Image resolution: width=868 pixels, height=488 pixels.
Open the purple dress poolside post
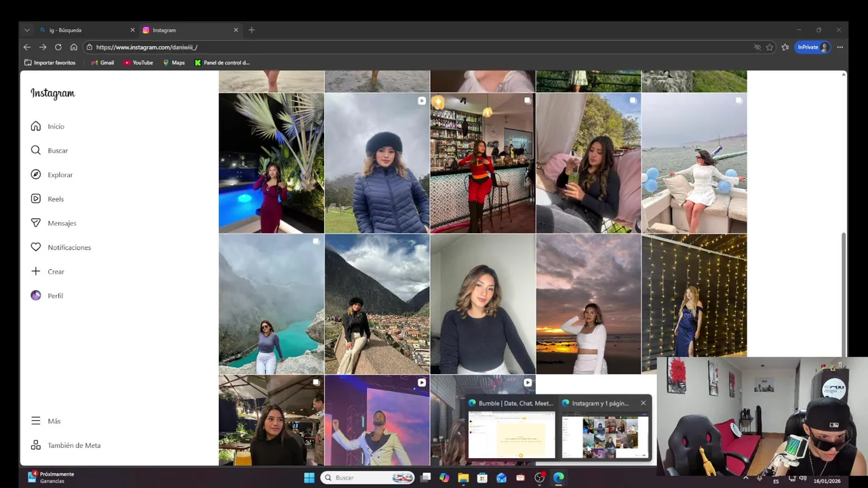(271, 163)
